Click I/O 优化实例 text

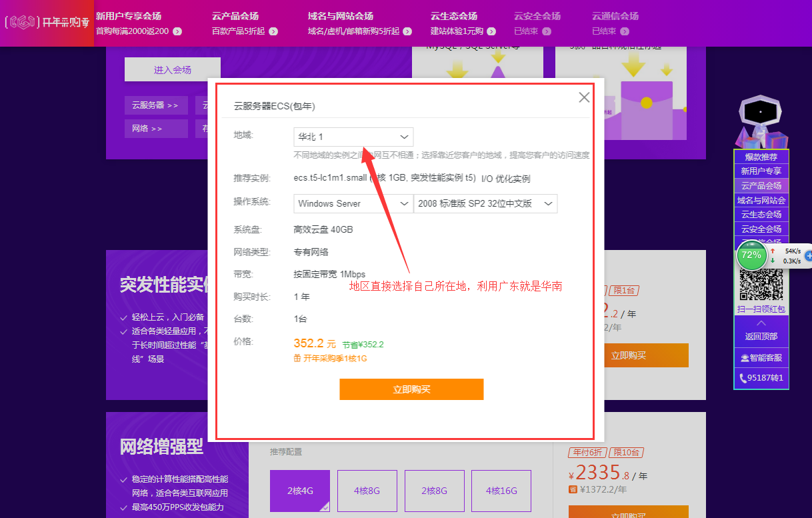click(x=506, y=179)
